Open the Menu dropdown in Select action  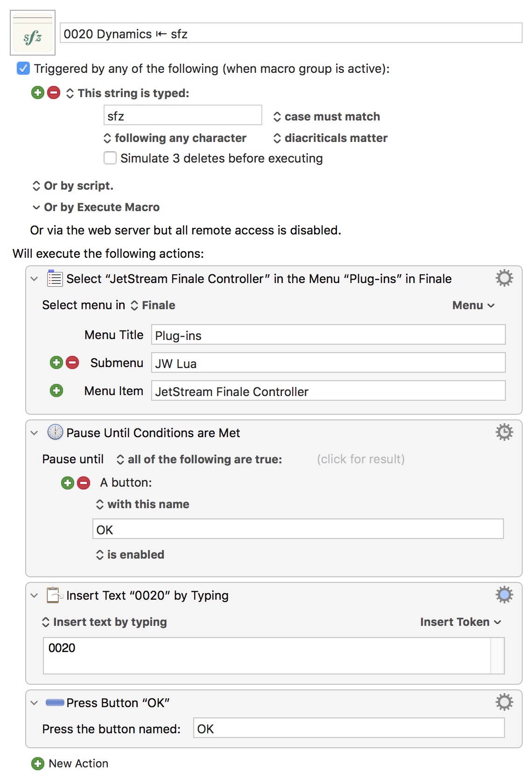[473, 305]
